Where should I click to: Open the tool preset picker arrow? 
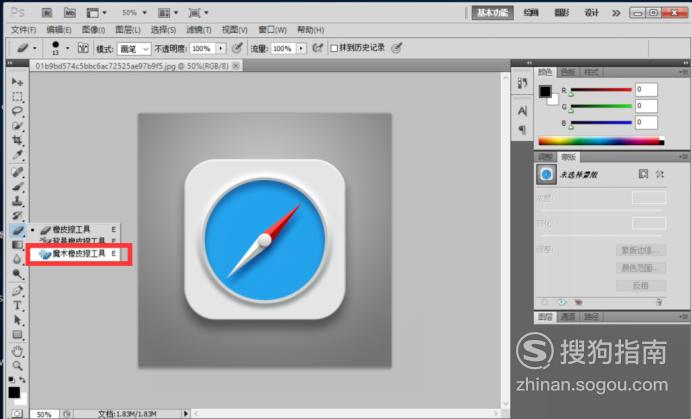pyautogui.click(x=35, y=48)
